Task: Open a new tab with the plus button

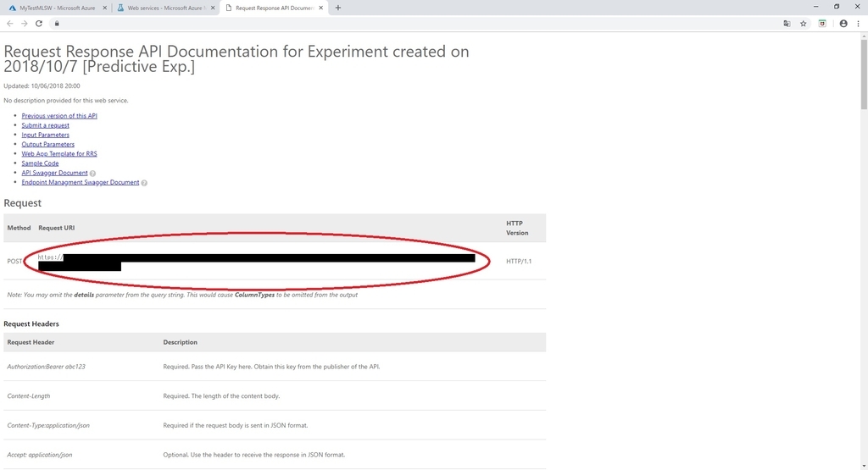Action: [337, 8]
